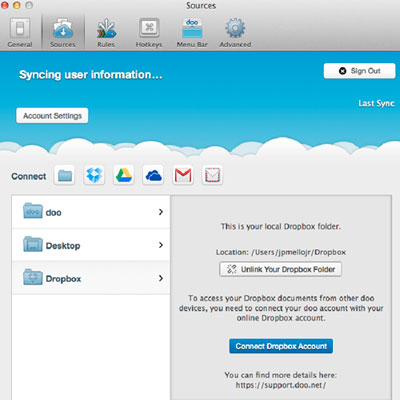Unlink Your Dropbox Folder
Viewport: 400px width, 400px height.
click(281, 269)
